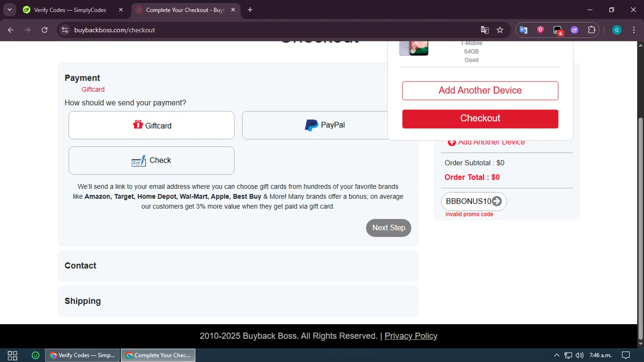Select Check payment option
The height and width of the screenshot is (362, 644).
pos(152,161)
